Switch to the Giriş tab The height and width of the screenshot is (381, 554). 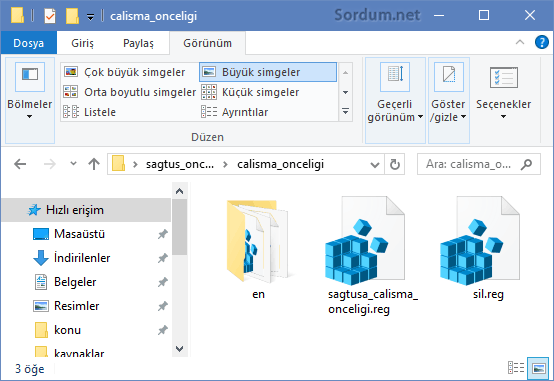point(82,43)
